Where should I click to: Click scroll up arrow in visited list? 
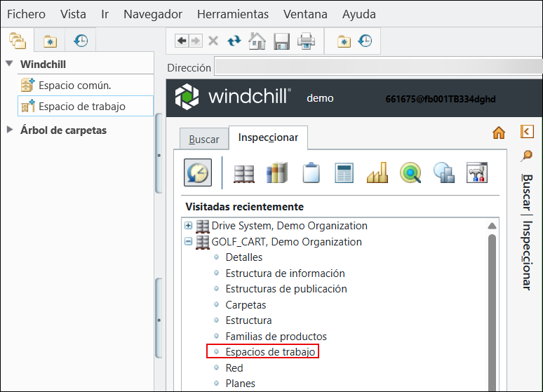(492, 226)
